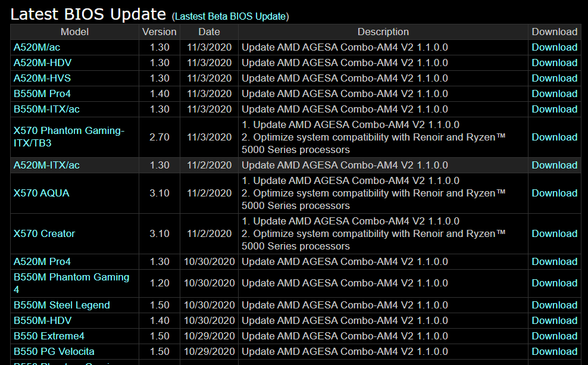The width and height of the screenshot is (588, 365).
Task: Click the Date column header
Action: pos(209,32)
